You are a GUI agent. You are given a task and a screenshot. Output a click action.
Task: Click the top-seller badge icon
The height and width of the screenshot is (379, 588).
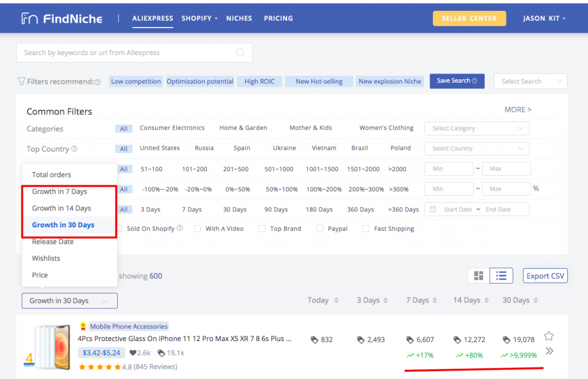[83, 327]
